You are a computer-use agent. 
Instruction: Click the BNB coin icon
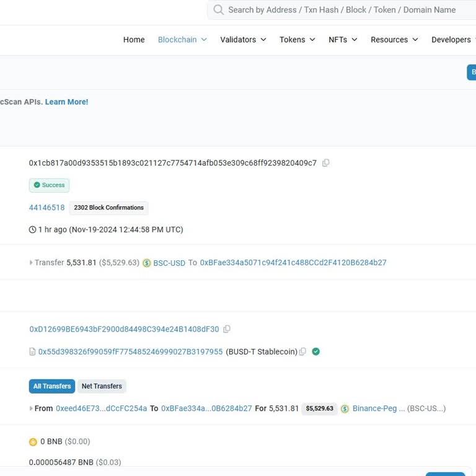click(x=33, y=442)
